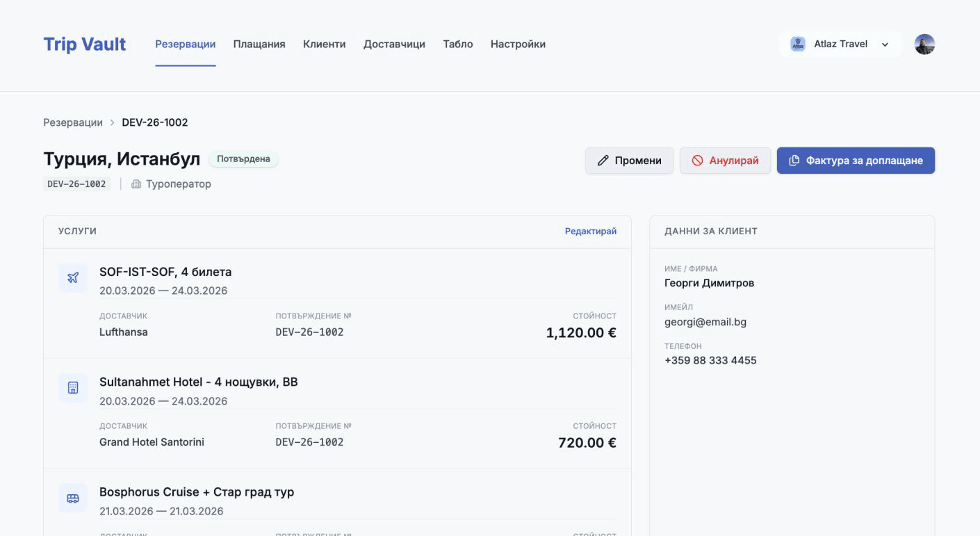
Task: Click the DEV-26-1002 breadcrumb item
Action: [155, 122]
